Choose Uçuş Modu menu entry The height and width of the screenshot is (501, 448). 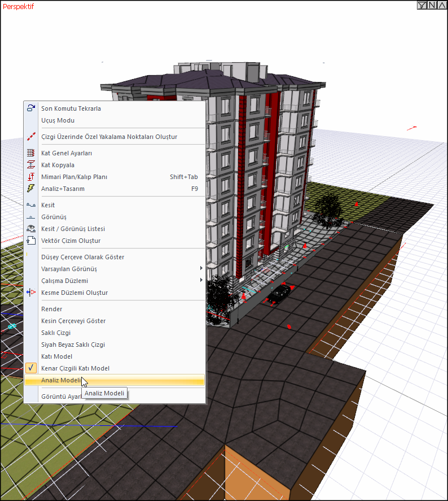click(x=58, y=120)
